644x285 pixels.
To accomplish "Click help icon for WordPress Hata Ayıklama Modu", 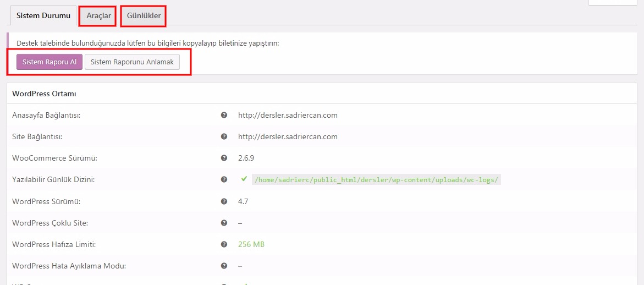I will [224, 265].
